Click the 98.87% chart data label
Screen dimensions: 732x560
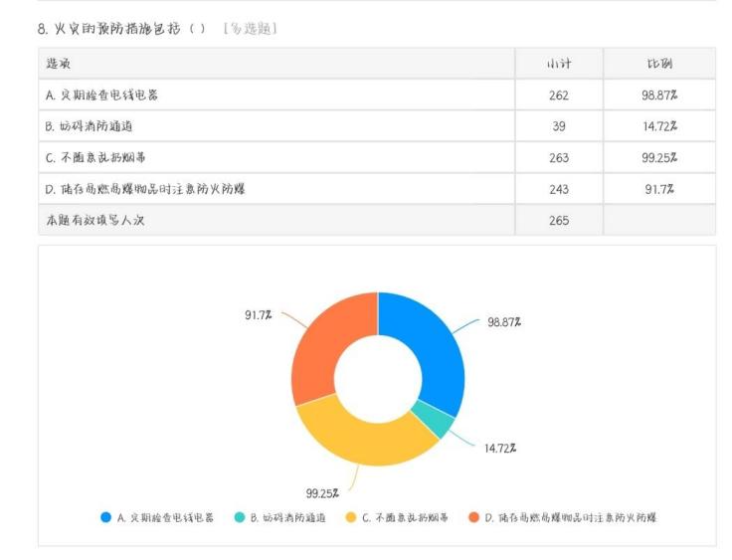point(504,322)
